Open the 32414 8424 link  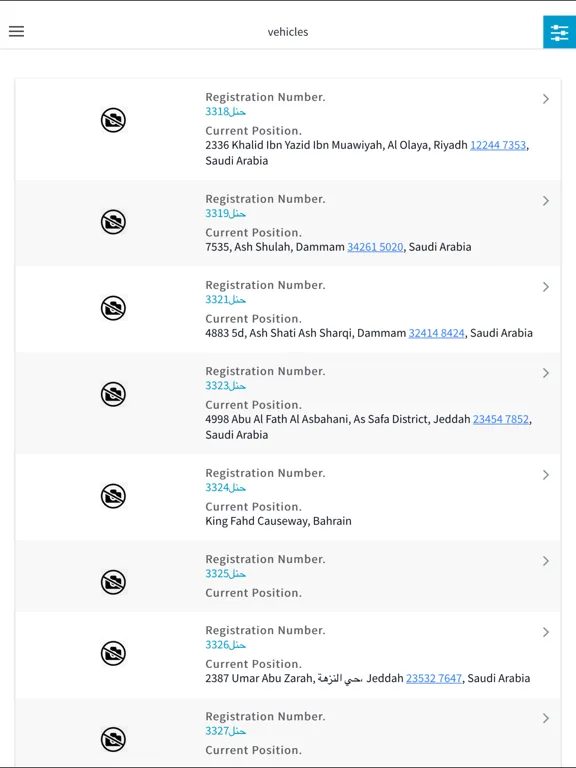click(436, 333)
